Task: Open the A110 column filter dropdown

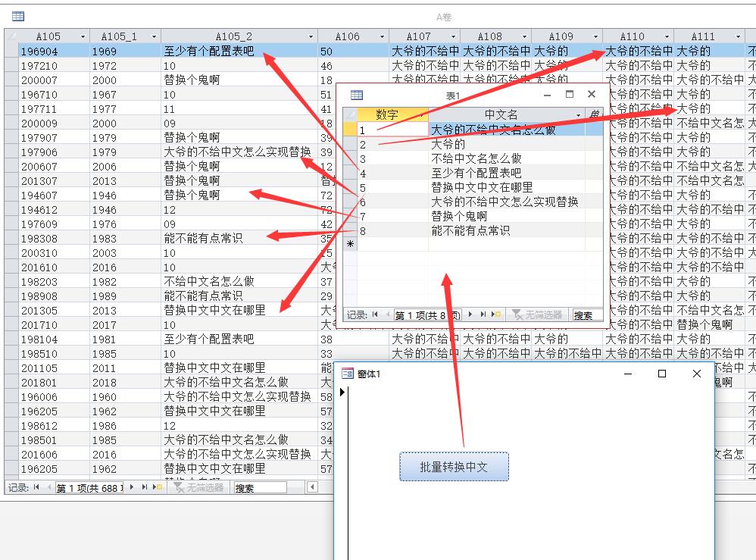Action: point(667,36)
